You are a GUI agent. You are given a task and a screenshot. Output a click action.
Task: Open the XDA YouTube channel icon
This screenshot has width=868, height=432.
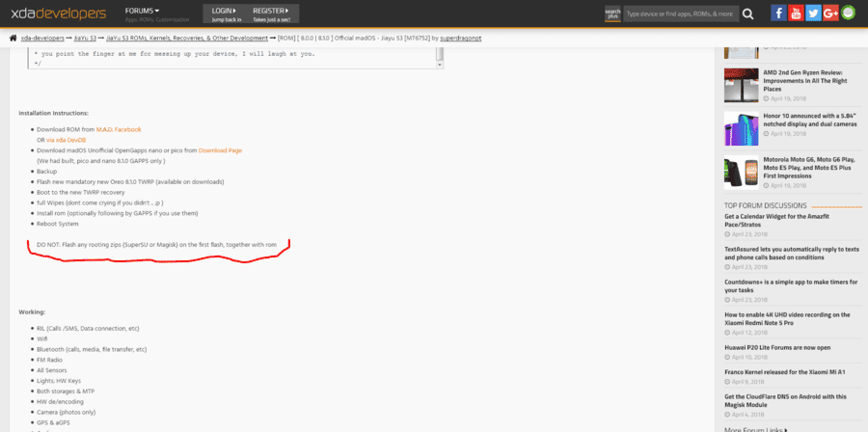tap(796, 13)
